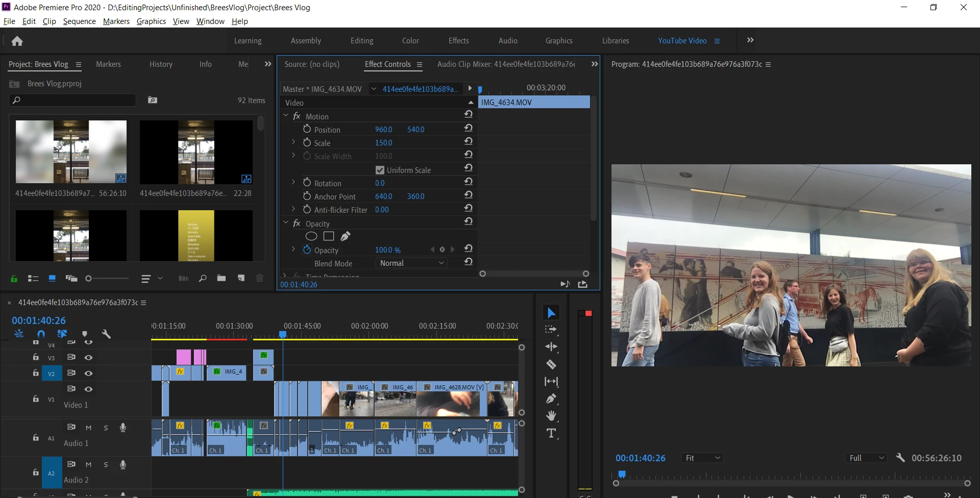Hide track V2 output eye
This screenshot has height=498, width=980.
(x=88, y=373)
